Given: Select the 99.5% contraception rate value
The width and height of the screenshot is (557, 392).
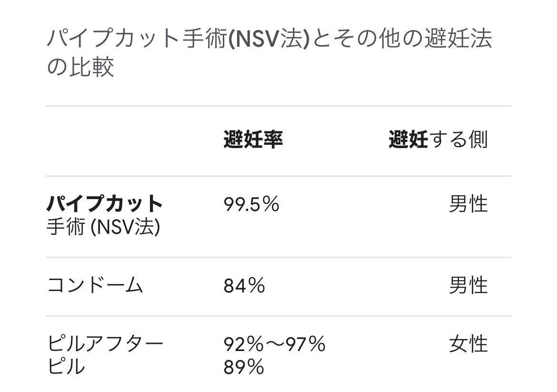Looking at the screenshot, I should 251,204.
